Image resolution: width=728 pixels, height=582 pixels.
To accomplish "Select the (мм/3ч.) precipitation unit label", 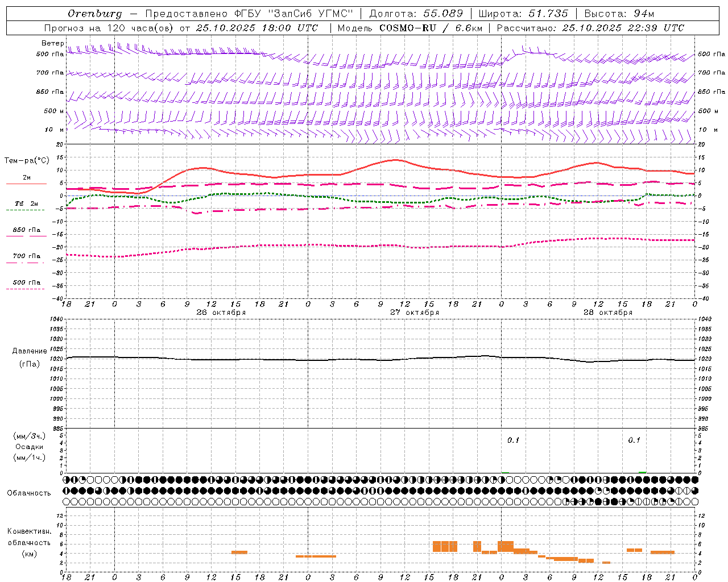I will click(x=30, y=436).
